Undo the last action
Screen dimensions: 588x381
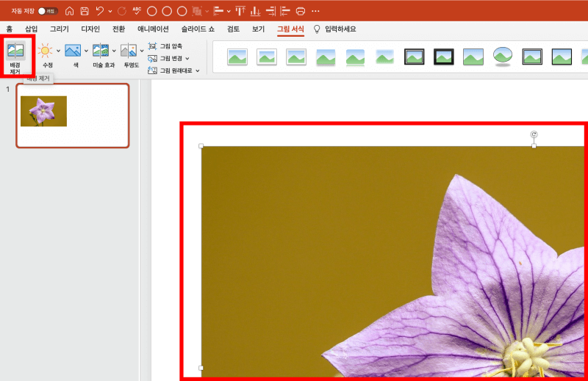pyautogui.click(x=99, y=11)
